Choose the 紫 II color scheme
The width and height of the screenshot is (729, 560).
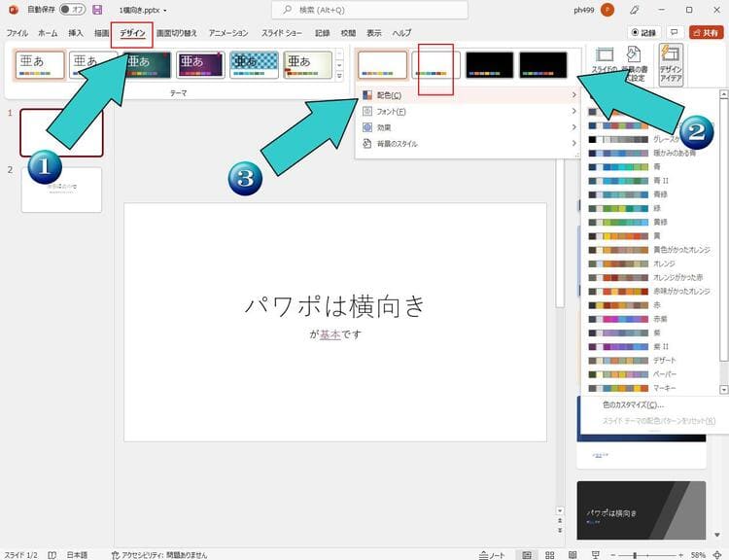pyautogui.click(x=650, y=346)
